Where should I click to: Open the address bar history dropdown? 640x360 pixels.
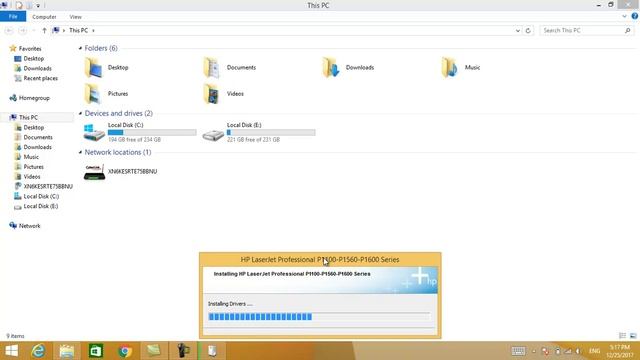point(518,31)
